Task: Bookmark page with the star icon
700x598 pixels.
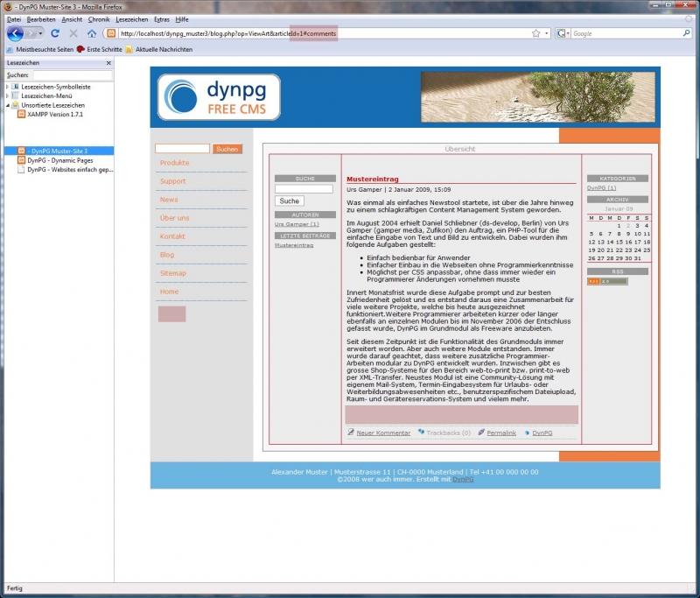Action: coord(535,33)
